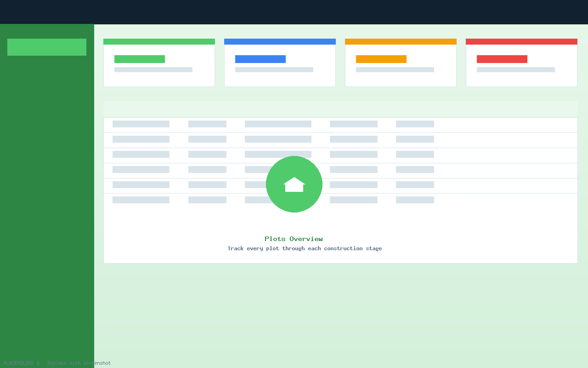Select the red accent strip on the fourth card

(x=521, y=41)
